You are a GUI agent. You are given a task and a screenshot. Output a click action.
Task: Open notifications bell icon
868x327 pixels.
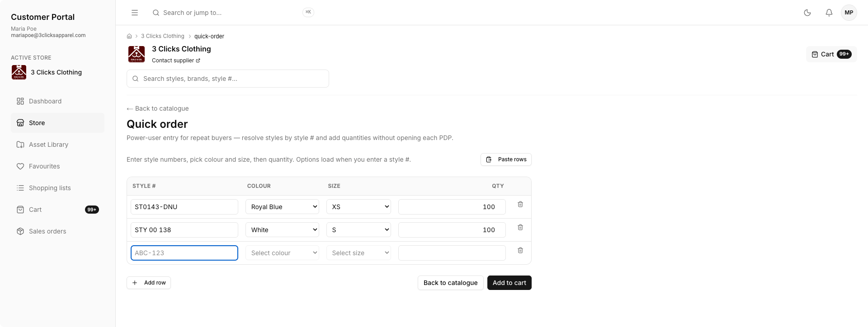pos(829,13)
